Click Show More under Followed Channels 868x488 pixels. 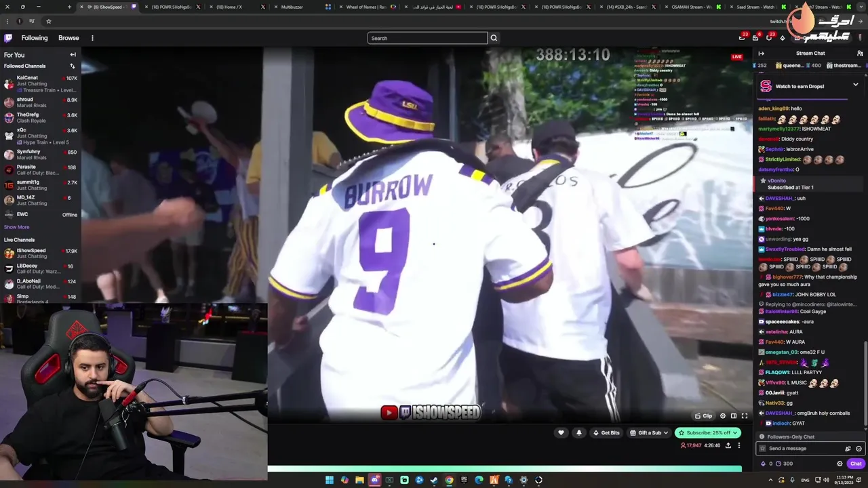pos(16,227)
